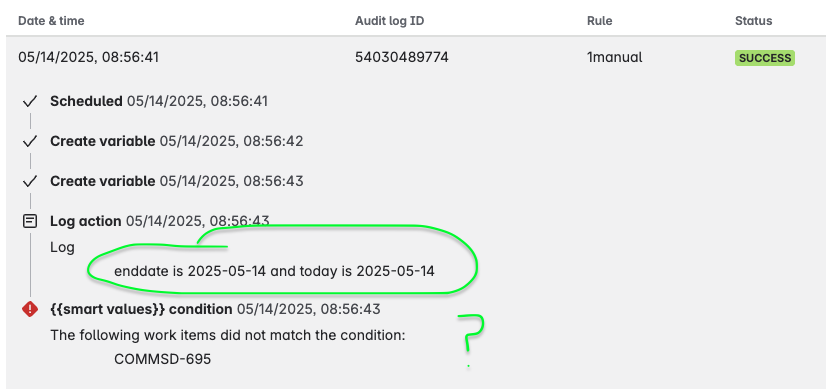Open the COMMSD-695 work item link

click(162, 359)
